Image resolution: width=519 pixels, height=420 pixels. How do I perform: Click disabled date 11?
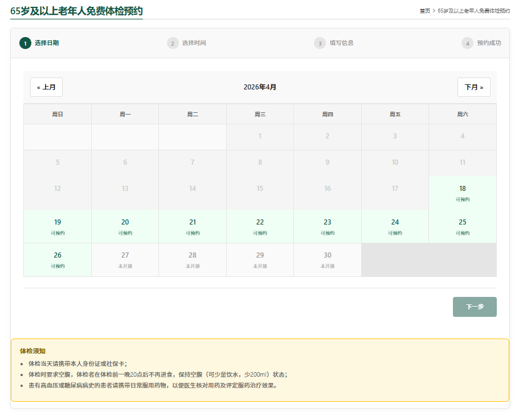coord(463,163)
